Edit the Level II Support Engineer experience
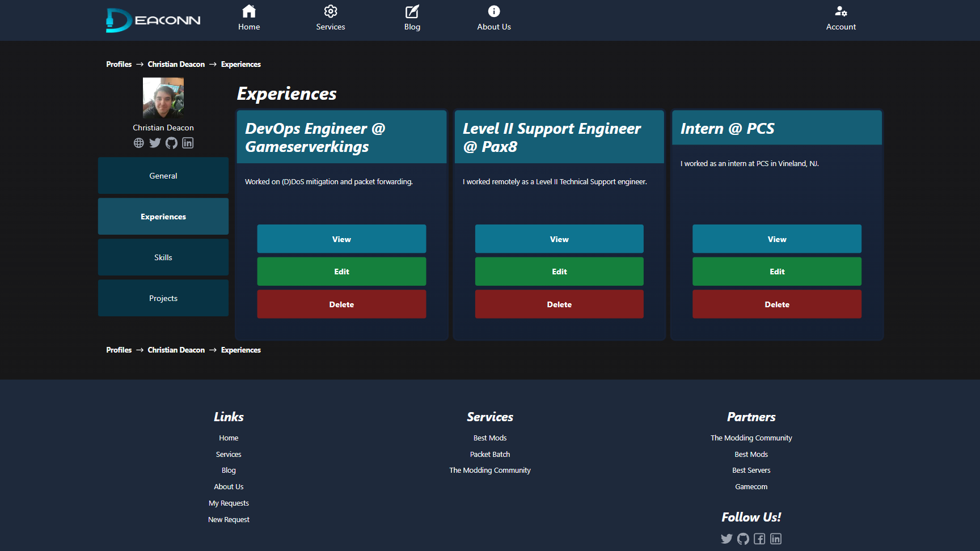The image size is (980, 551). pyautogui.click(x=559, y=272)
